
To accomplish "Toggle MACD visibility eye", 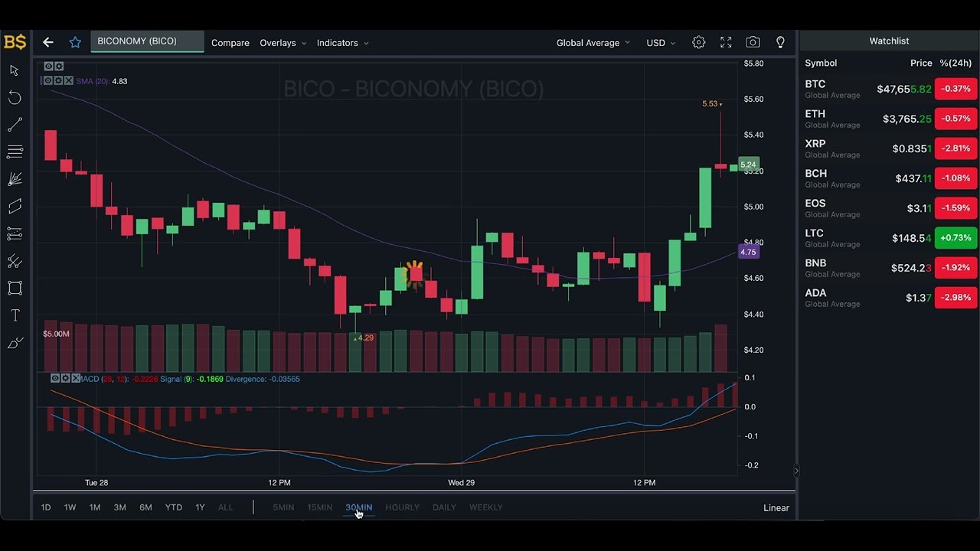I will click(x=55, y=378).
